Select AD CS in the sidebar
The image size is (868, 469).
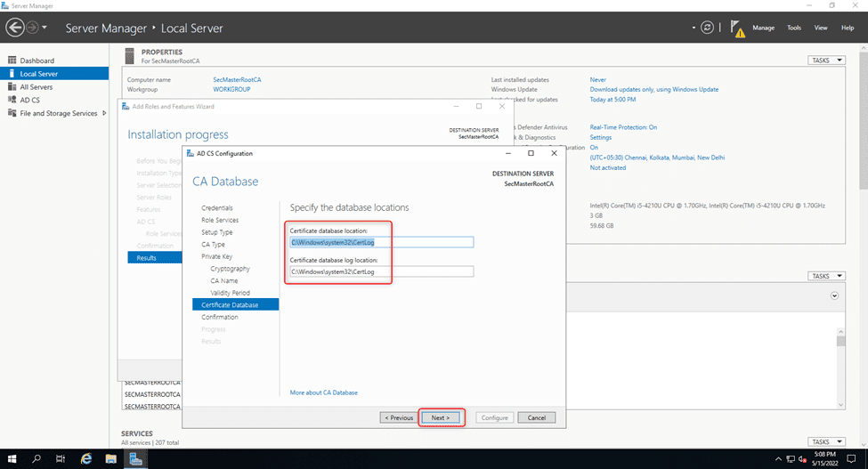[x=30, y=100]
